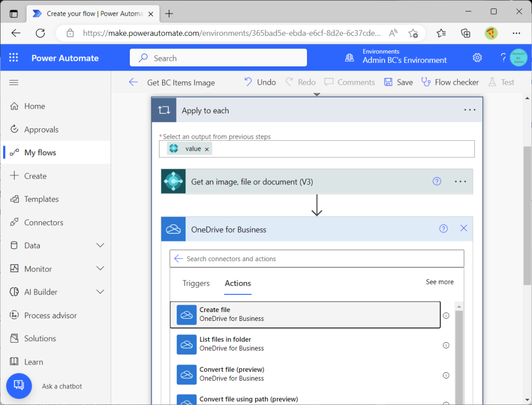
Task: Add this page to favorites
Action: tap(413, 33)
